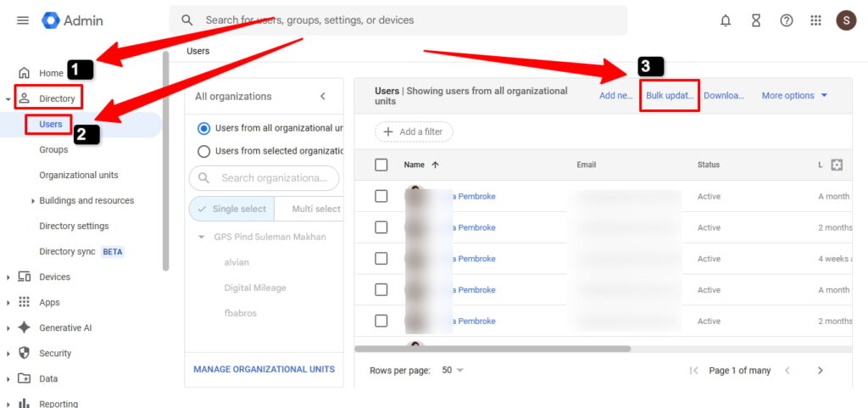
Task: Click the Bulk update users link
Action: [x=670, y=96]
